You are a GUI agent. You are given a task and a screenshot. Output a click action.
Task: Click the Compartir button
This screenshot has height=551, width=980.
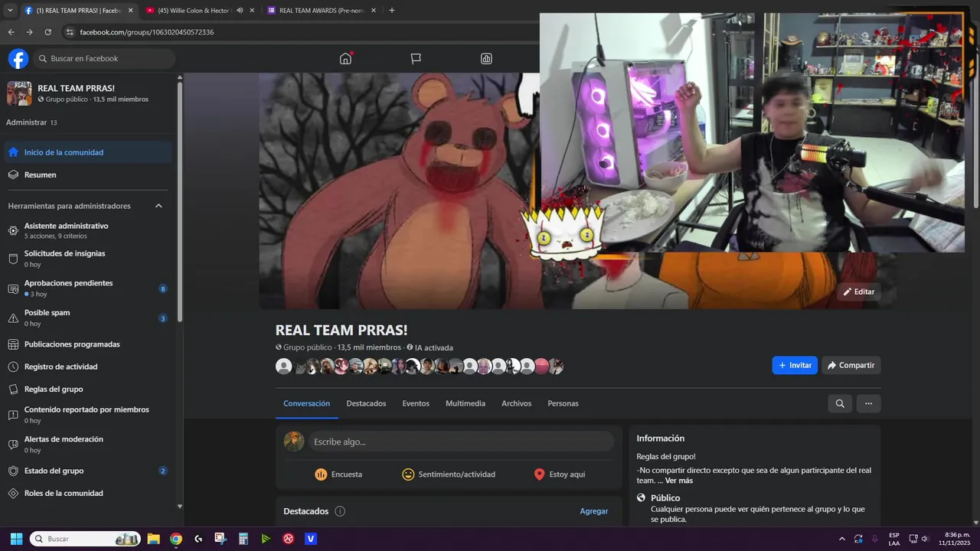851,365
